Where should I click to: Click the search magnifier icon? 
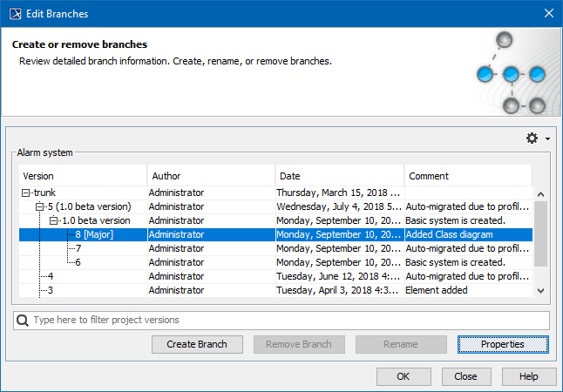(x=24, y=321)
